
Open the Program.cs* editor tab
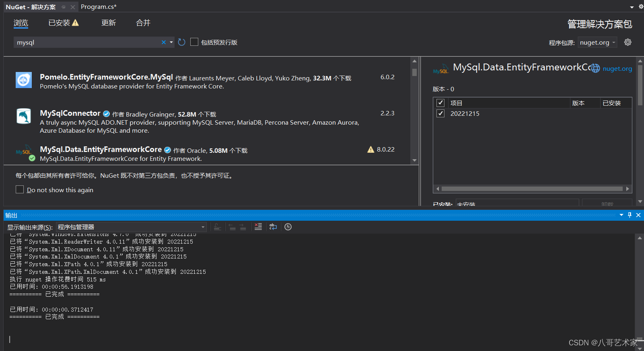(x=99, y=7)
